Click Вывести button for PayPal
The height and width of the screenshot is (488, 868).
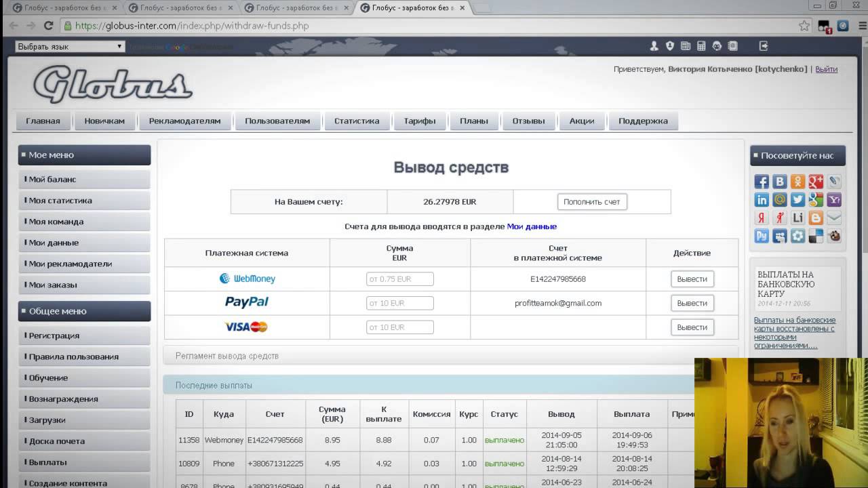coord(692,303)
